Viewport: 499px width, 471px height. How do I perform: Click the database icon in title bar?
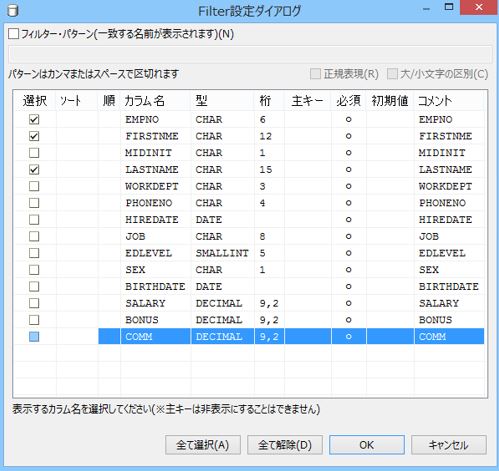click(x=13, y=11)
